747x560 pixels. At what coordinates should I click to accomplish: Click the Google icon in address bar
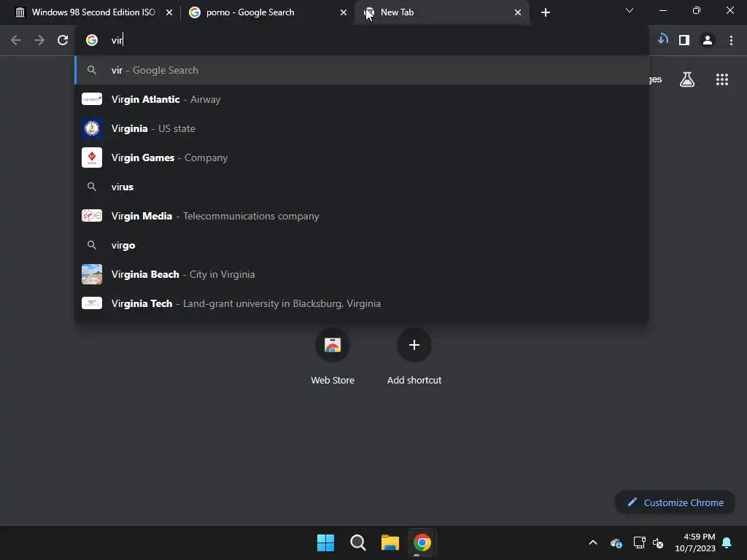click(x=92, y=41)
